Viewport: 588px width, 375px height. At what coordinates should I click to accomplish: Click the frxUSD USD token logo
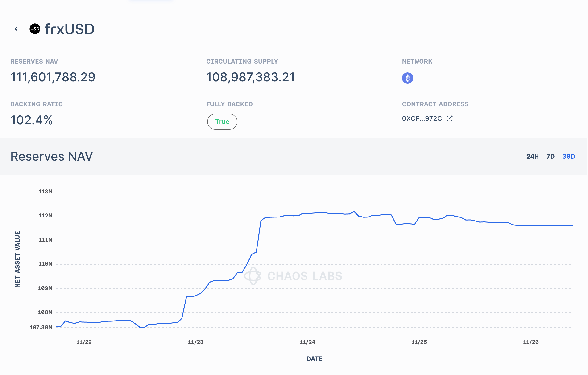click(35, 29)
